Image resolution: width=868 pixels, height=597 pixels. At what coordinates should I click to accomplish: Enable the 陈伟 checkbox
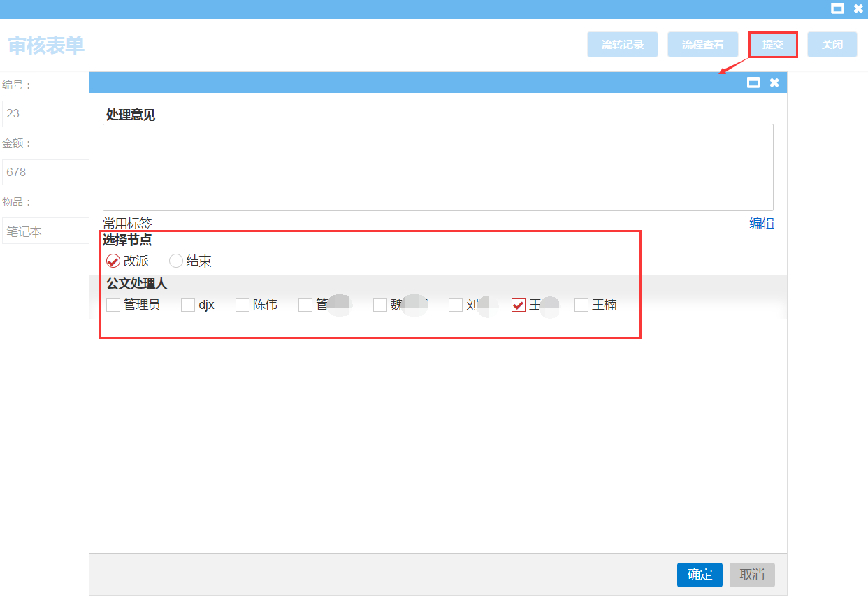pyautogui.click(x=243, y=305)
